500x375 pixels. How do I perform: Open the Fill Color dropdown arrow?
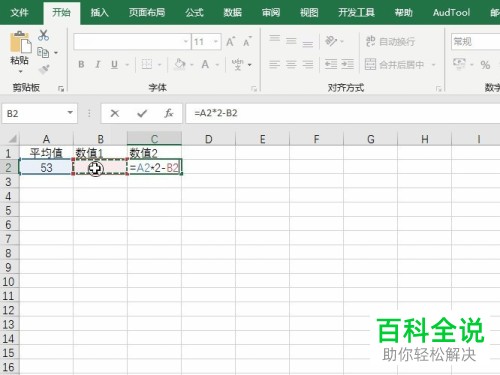click(192, 65)
